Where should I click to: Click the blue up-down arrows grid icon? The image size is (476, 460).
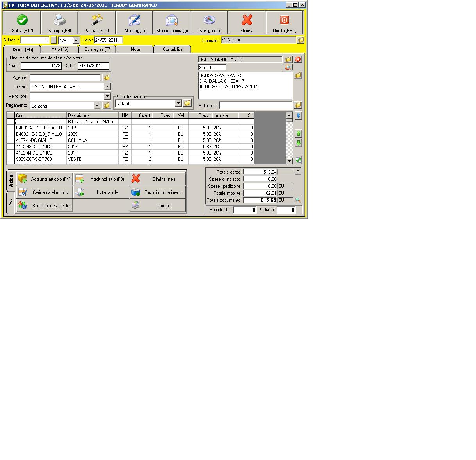298,115
